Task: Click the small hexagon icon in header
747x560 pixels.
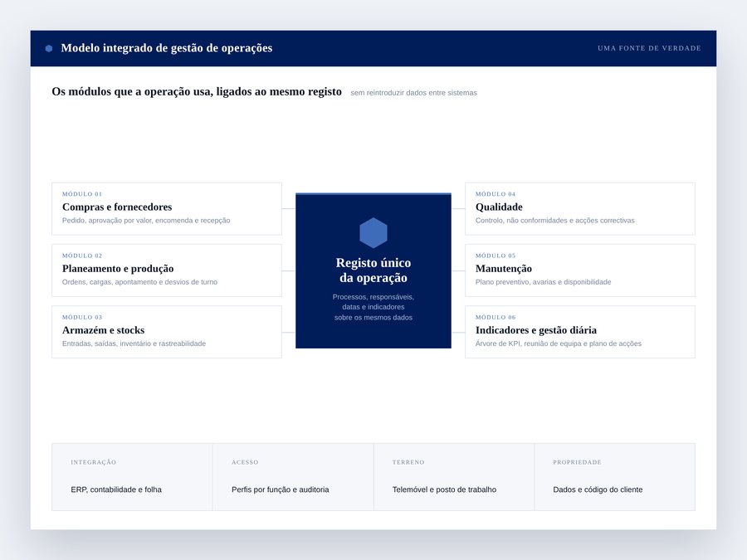Action: tap(49, 49)
